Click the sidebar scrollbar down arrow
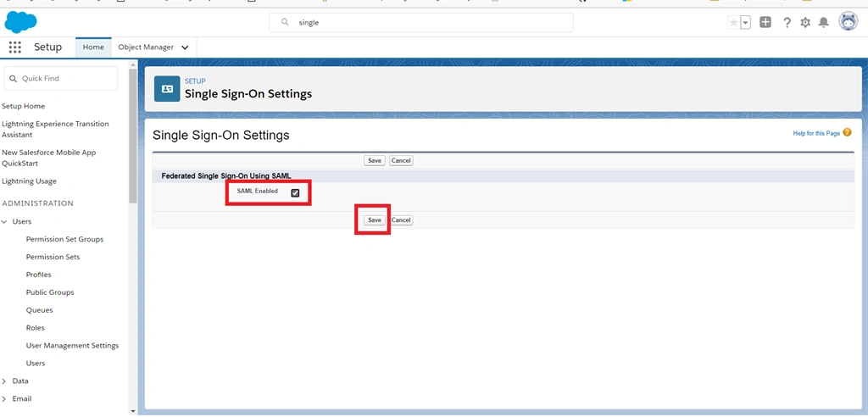The height and width of the screenshot is (417, 868). [x=133, y=411]
